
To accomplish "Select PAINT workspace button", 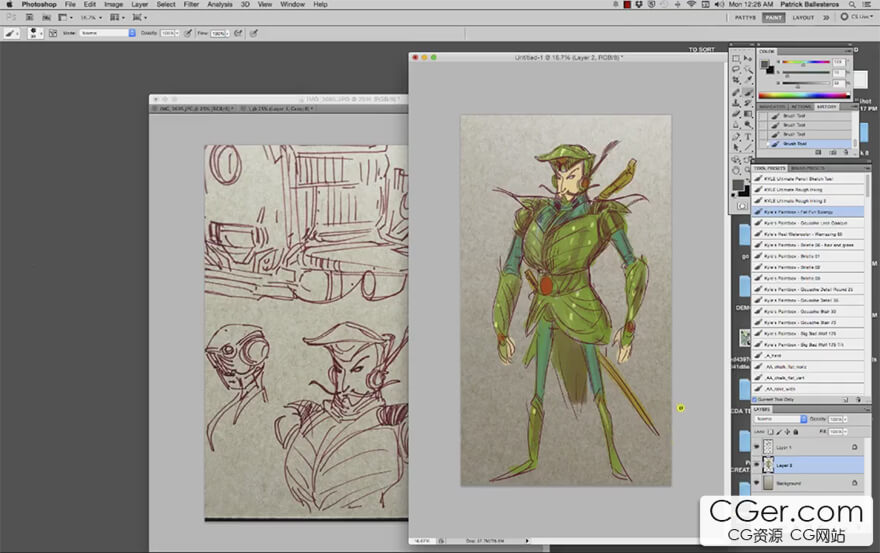I will (773, 17).
